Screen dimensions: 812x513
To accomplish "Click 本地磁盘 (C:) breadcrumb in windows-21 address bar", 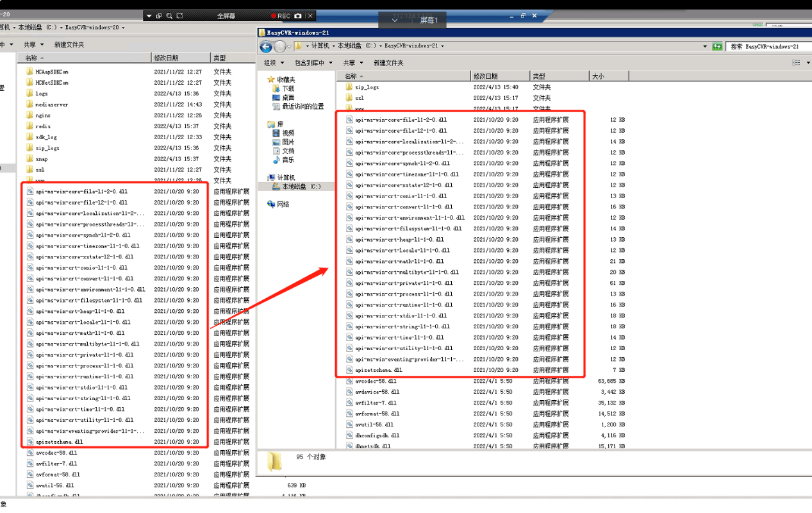I will click(x=357, y=46).
